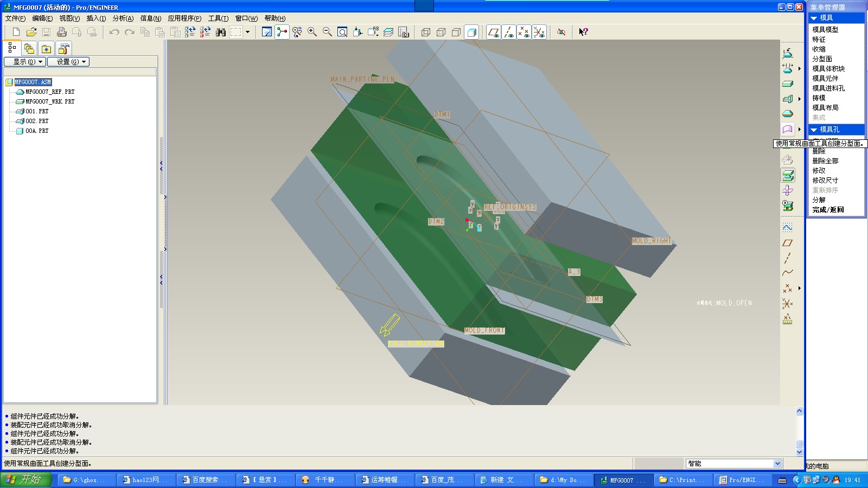Open the 应用程序 menu
Image resolution: width=868 pixels, height=488 pixels.
[x=184, y=18]
